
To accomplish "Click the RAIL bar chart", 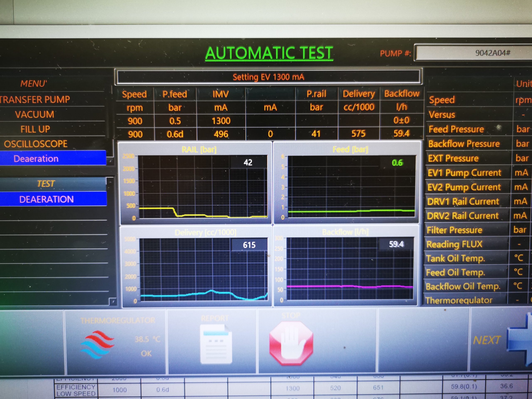I will click(203, 187).
